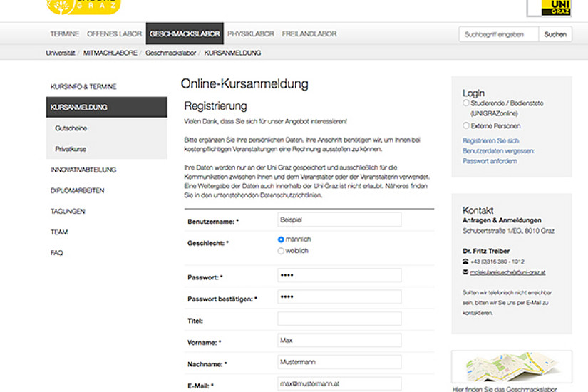The height and width of the screenshot is (392, 588).
Task: Open Gutscheine submenu item
Action: (71, 128)
